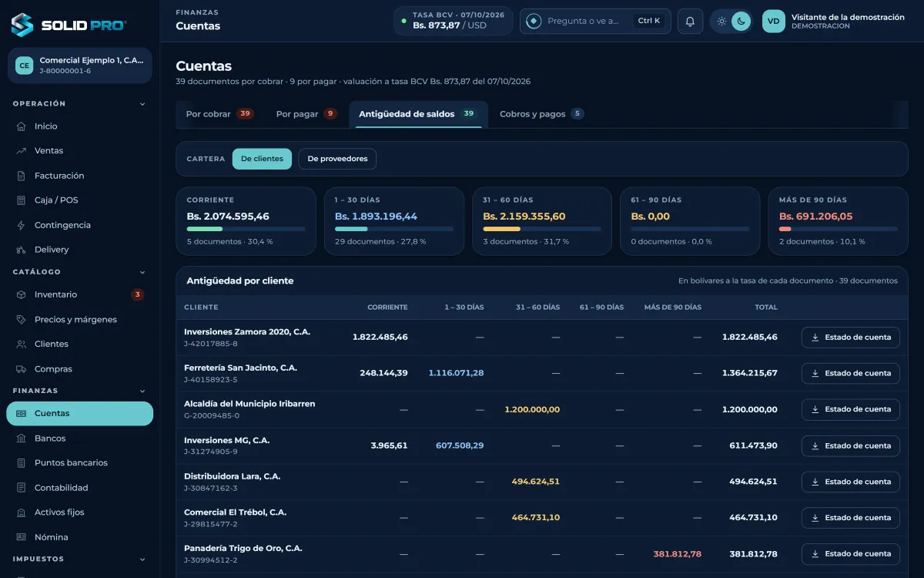Image resolution: width=924 pixels, height=578 pixels.
Task: Go to Cuentas in the sidebar
Action: (80, 414)
